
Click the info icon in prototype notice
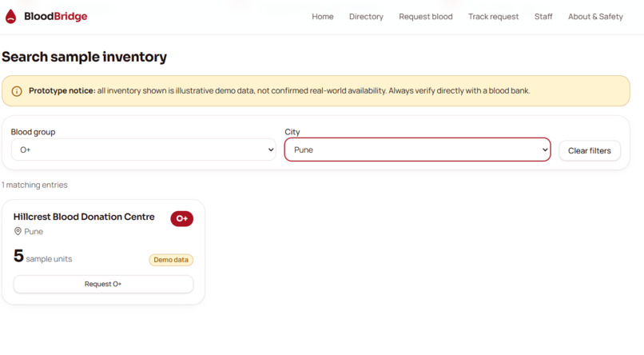pyautogui.click(x=17, y=91)
